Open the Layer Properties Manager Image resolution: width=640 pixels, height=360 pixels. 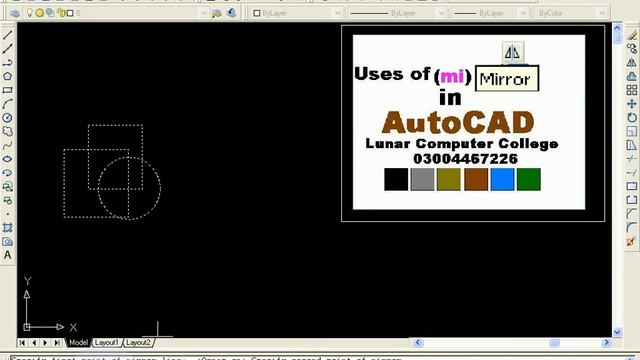[15, 13]
